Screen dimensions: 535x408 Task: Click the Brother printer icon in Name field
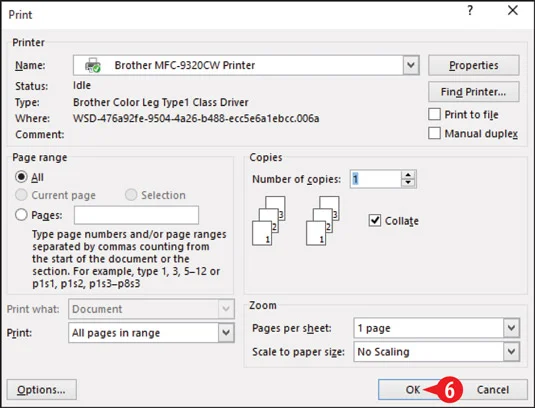(x=92, y=65)
